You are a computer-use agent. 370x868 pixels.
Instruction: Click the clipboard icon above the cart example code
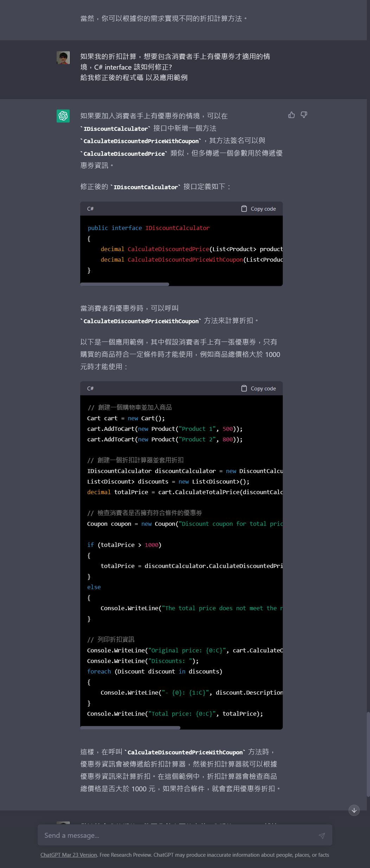point(244,388)
